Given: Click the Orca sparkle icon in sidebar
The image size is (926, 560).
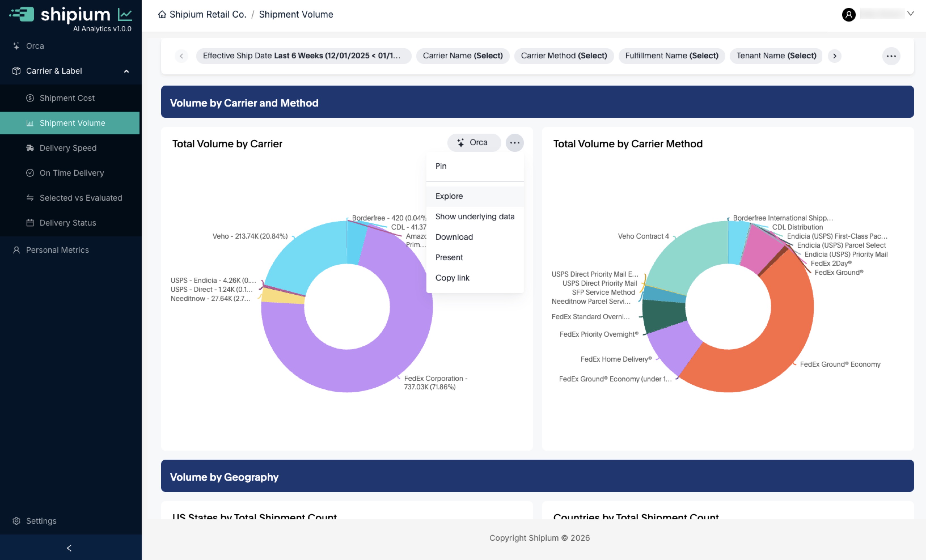Looking at the screenshot, I should [16, 46].
